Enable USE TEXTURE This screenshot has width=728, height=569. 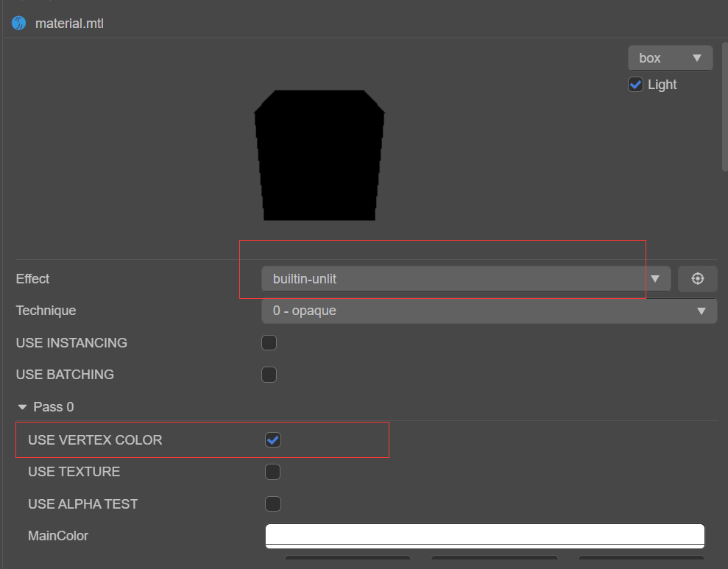272,471
